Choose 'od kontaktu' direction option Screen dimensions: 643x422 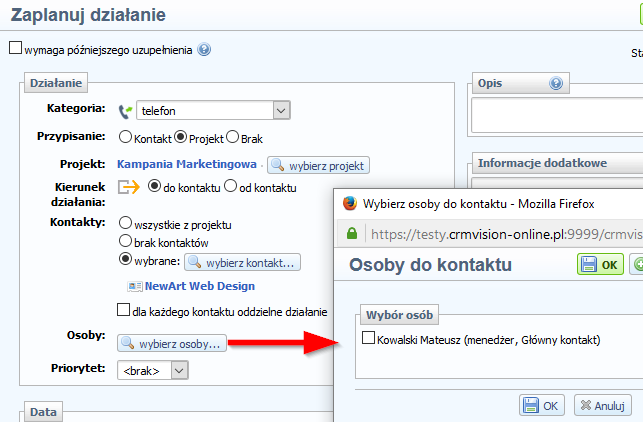230,186
